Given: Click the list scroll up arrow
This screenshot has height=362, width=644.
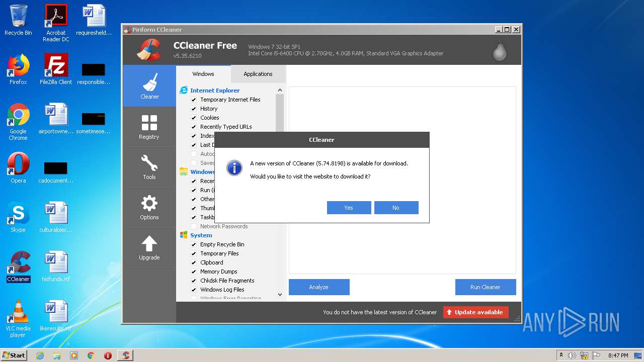Looking at the screenshot, I should (x=280, y=90).
